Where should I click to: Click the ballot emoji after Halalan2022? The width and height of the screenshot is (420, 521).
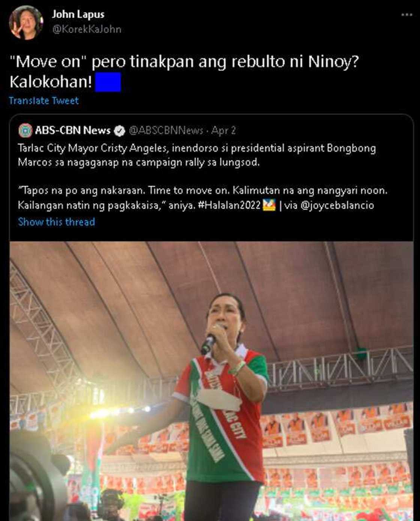pyautogui.click(x=269, y=205)
